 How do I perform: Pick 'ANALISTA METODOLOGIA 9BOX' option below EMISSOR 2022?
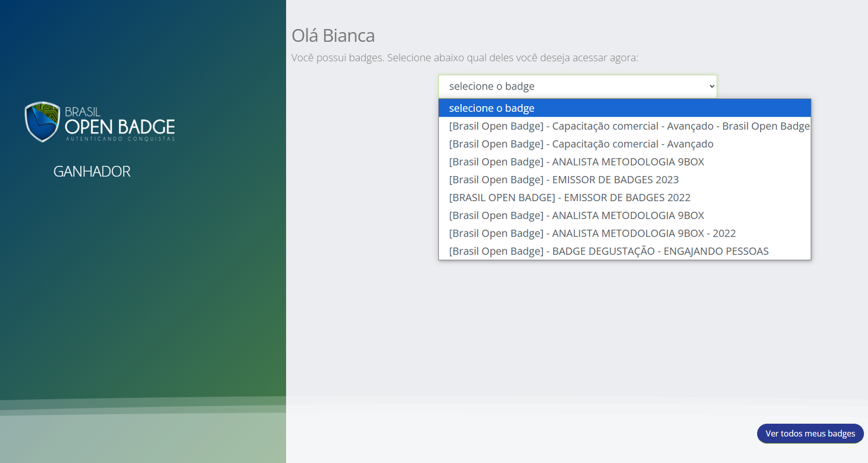click(624, 215)
